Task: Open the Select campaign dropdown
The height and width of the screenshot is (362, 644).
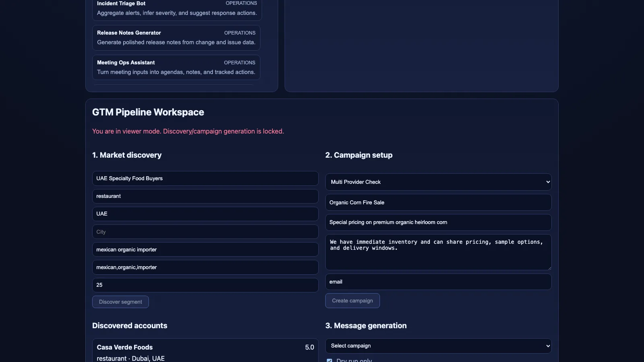Action: (438, 346)
